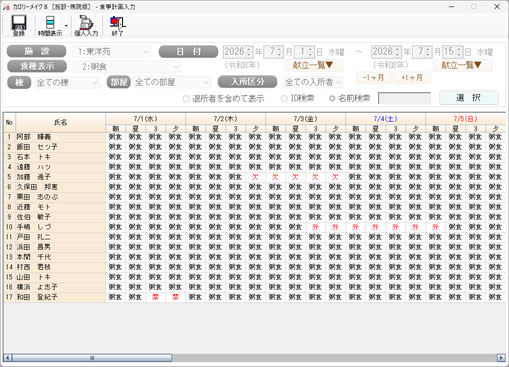Click 加藤 逸子's 7/2 夕 欠 cell
Image resolution: width=509 pixels, height=367 pixels.
[x=255, y=177]
